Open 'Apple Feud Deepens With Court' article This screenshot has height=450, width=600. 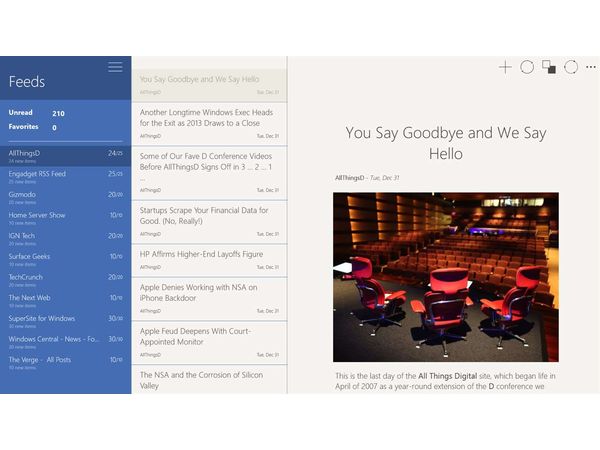(x=209, y=343)
